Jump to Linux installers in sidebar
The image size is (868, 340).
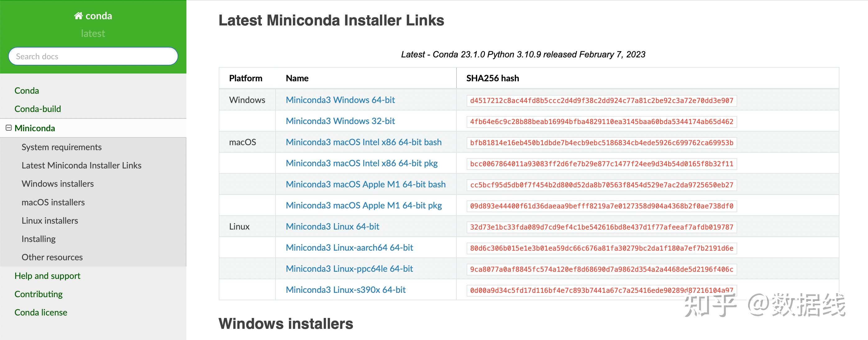point(49,221)
